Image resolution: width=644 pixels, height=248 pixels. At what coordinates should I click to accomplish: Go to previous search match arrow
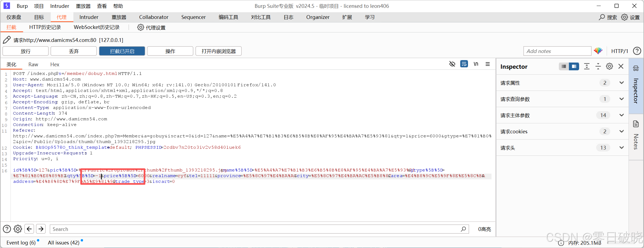[x=29, y=229]
